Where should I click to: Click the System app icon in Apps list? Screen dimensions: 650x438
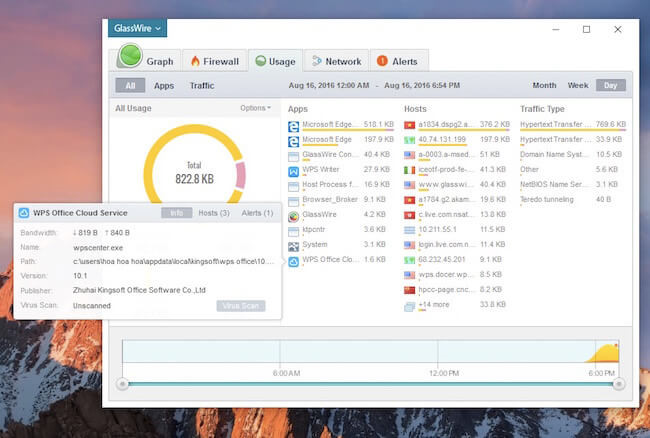[294, 245]
